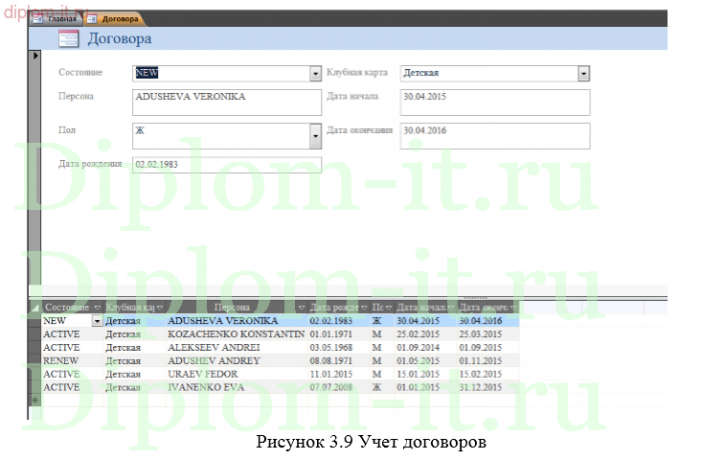
Task: Click the Дата окончания input field
Action: tap(495, 136)
